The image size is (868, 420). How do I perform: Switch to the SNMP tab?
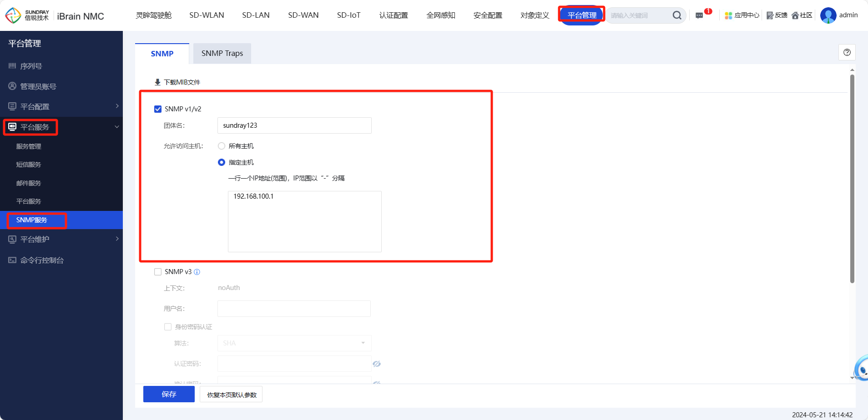coord(162,54)
